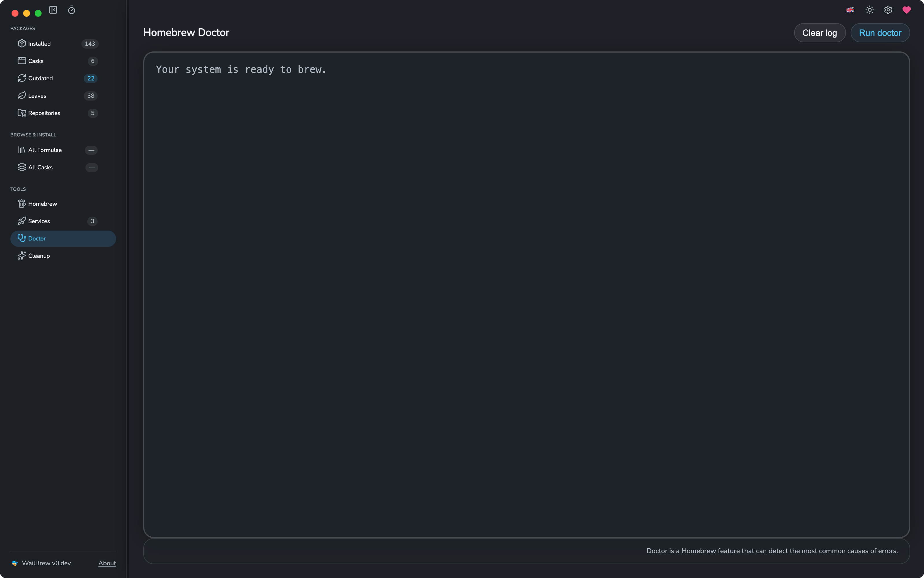Open Leaves view
924x578 pixels.
click(63, 96)
